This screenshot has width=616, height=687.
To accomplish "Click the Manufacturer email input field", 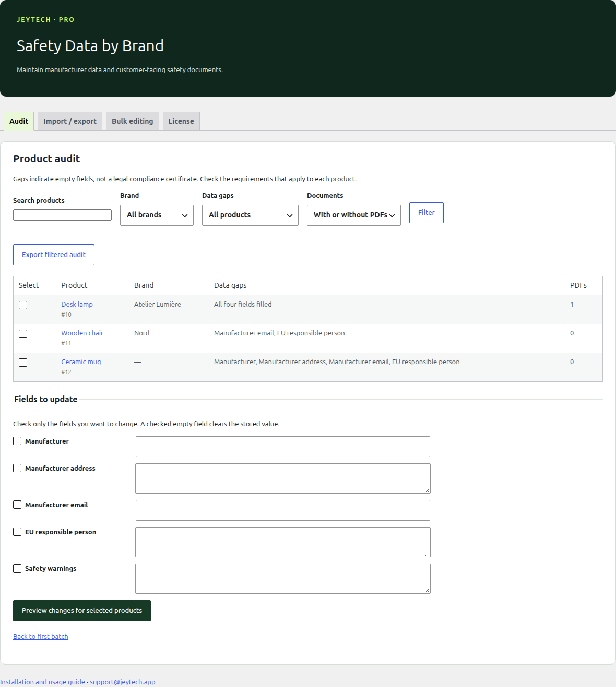I will pos(283,510).
